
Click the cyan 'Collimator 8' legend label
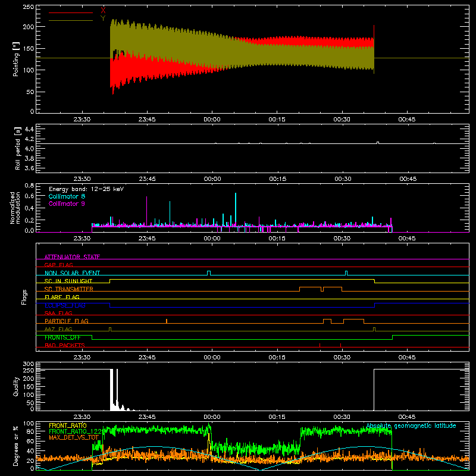point(67,196)
